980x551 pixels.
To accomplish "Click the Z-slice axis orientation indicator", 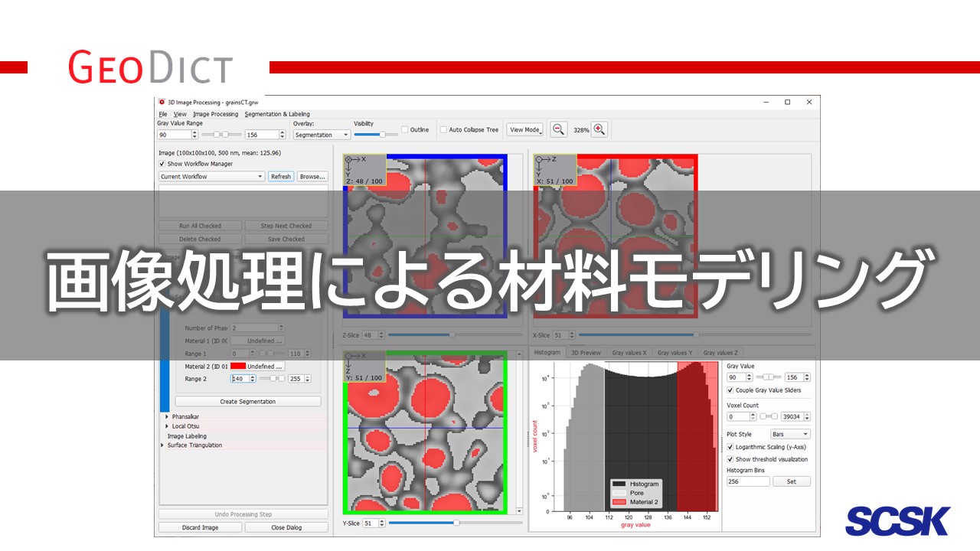I will 364,171.
